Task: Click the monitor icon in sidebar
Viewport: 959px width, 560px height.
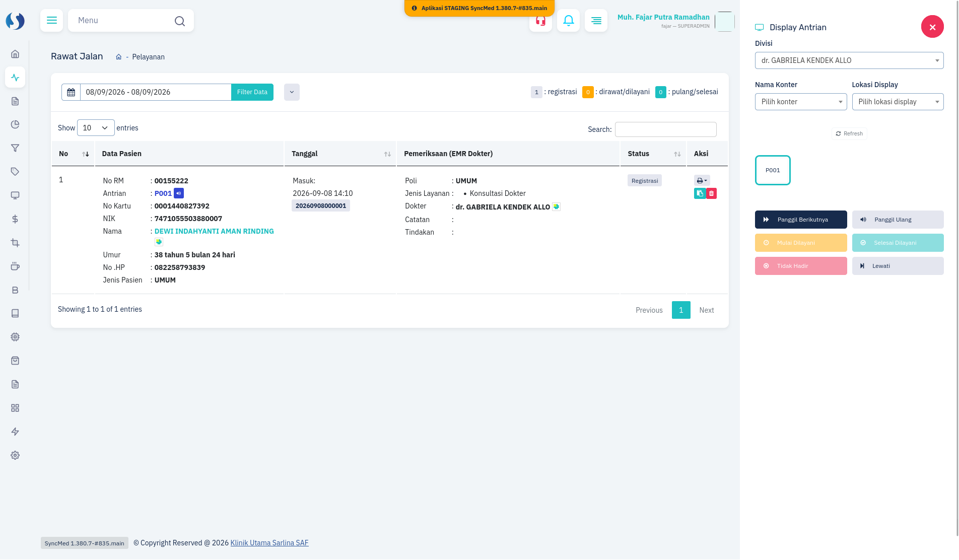Action: point(15,195)
